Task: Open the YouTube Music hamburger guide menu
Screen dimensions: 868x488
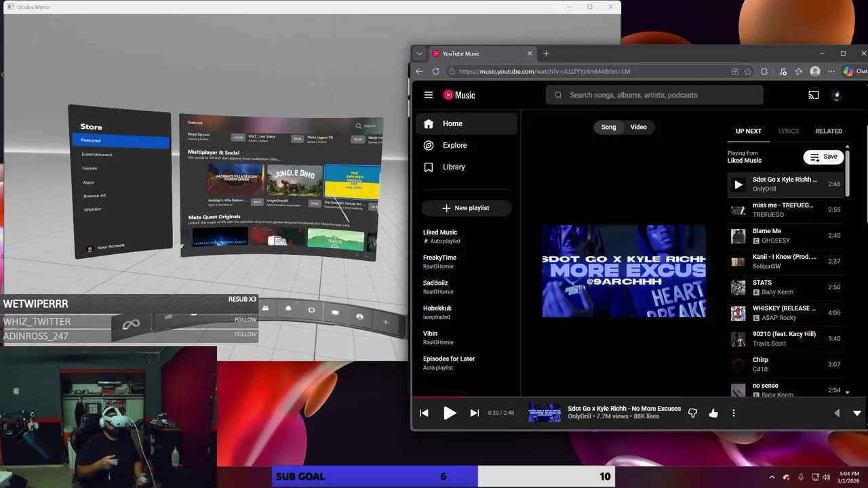Action: click(429, 95)
